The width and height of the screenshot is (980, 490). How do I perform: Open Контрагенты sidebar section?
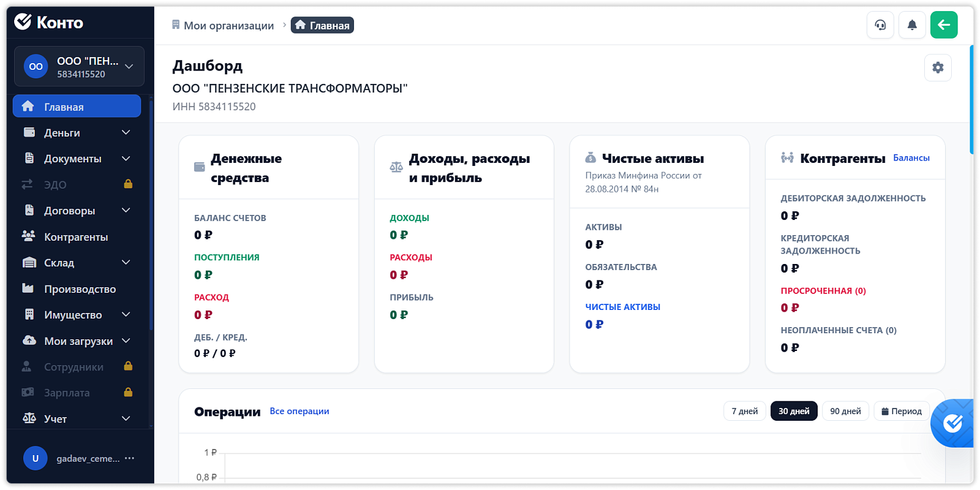[77, 236]
